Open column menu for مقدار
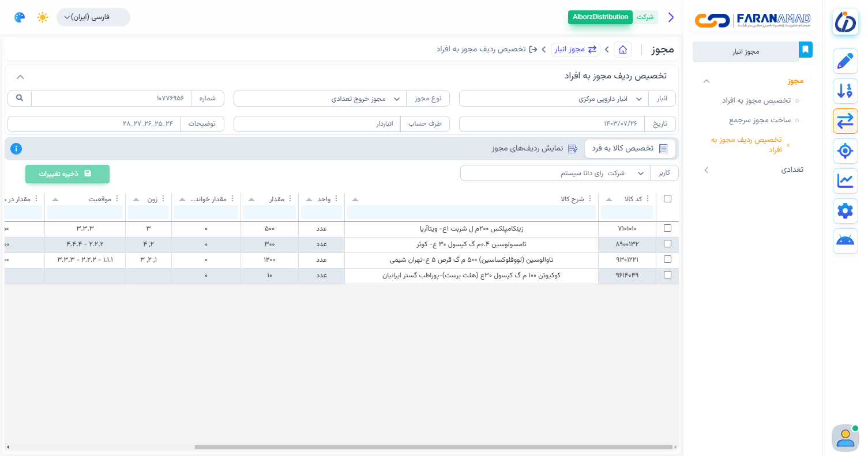The width and height of the screenshot is (868, 456). click(290, 199)
